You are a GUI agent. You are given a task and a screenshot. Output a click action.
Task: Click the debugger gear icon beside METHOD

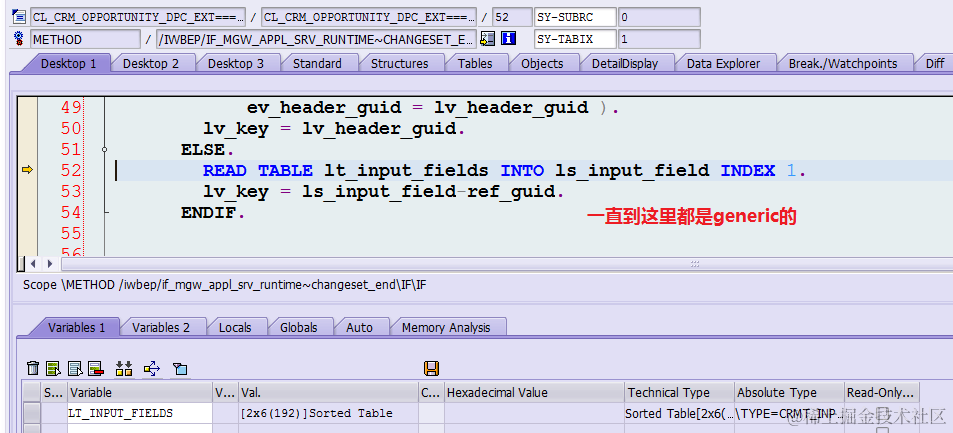(19, 39)
